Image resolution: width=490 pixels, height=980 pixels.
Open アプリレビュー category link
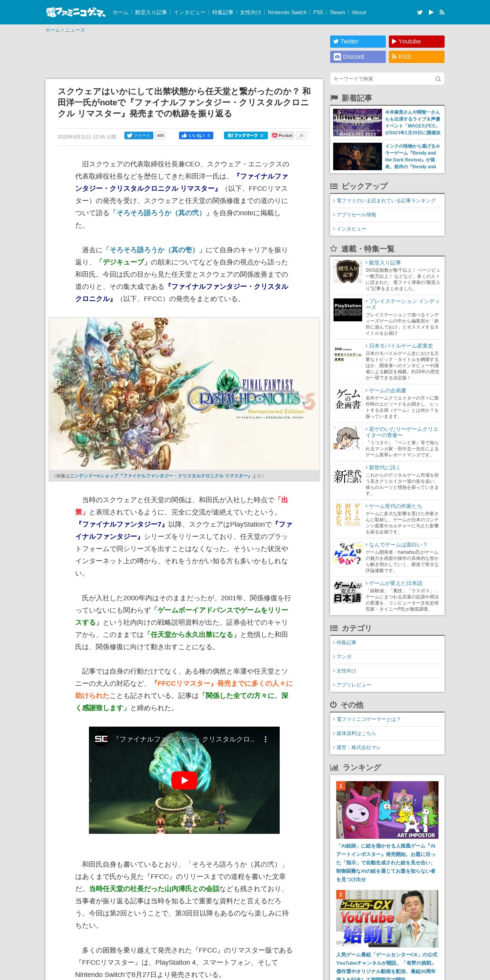(354, 685)
